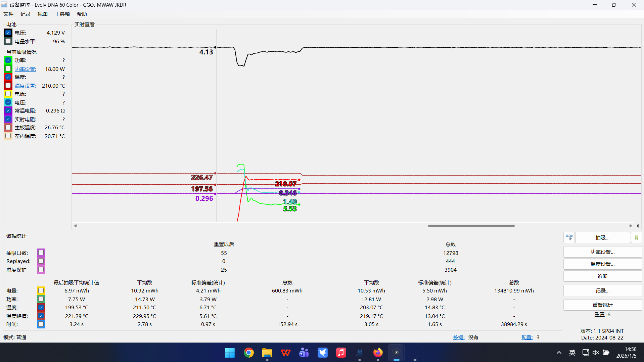
Task: Click chart scroll right arrow
Action: pos(630,226)
